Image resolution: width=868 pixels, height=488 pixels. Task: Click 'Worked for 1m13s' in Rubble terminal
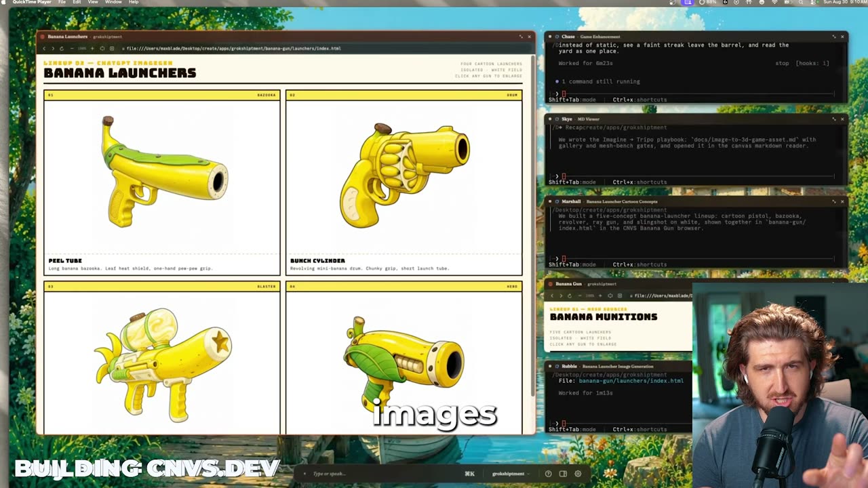tap(585, 393)
